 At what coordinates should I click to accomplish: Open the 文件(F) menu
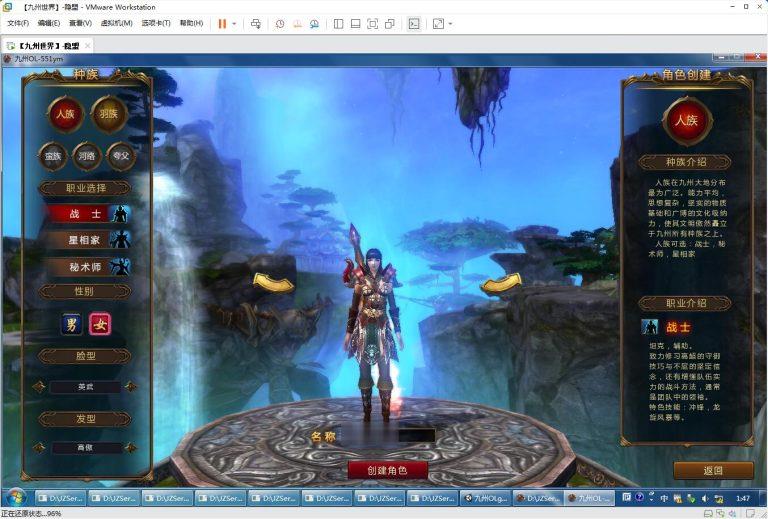(x=18, y=23)
